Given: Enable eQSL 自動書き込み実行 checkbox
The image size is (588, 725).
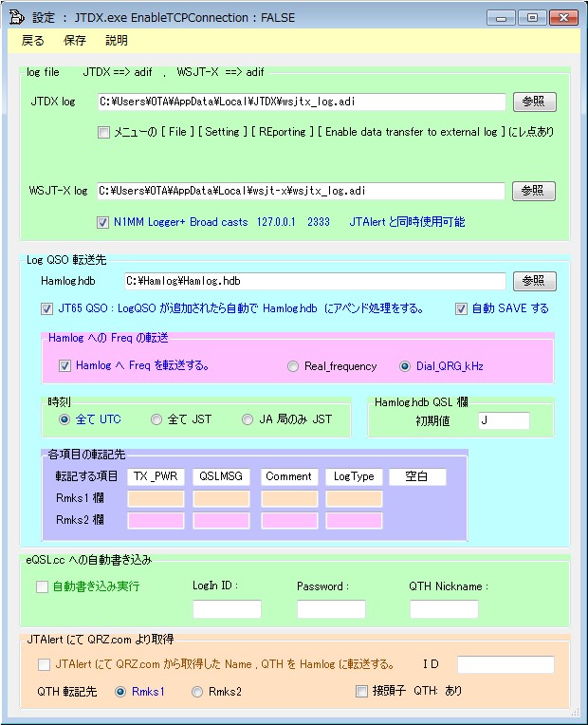Looking at the screenshot, I should point(42,587).
